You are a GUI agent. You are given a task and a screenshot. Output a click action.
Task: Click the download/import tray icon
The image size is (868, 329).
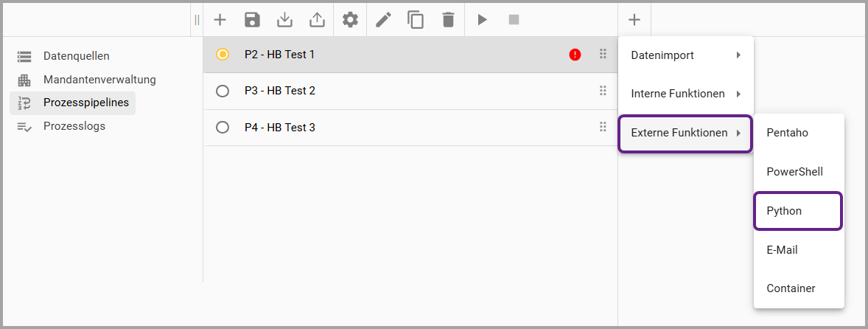284,20
